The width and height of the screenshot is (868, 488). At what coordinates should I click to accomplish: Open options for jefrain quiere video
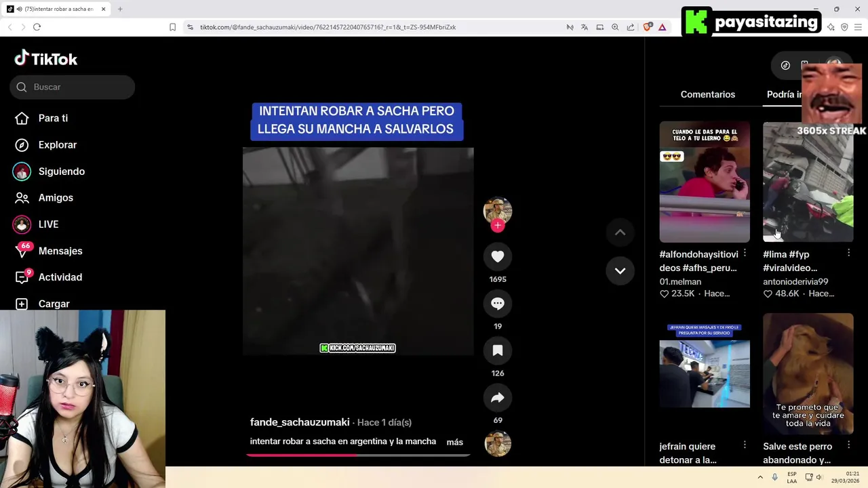[x=745, y=445]
